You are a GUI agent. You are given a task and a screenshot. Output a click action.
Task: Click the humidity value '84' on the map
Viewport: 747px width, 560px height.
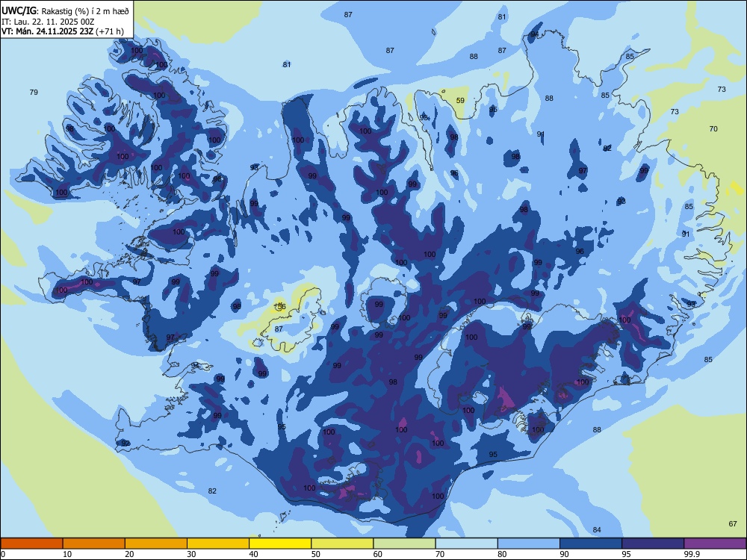click(x=597, y=530)
